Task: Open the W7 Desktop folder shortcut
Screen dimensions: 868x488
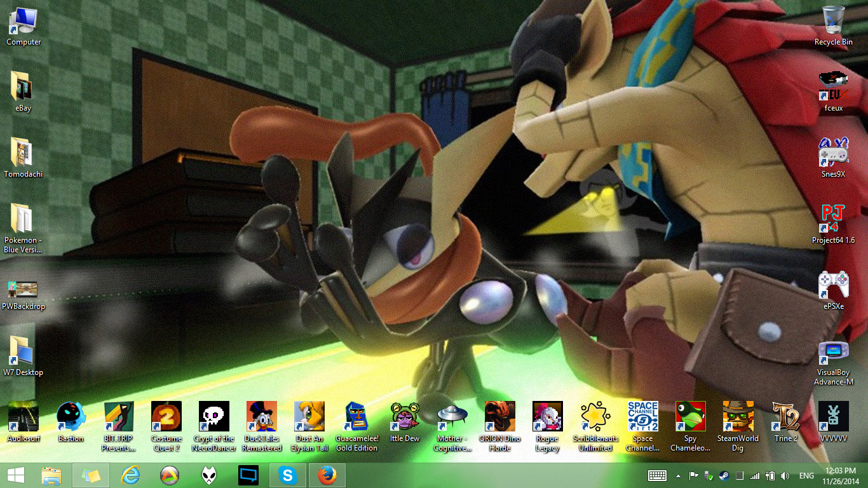Action: [24, 356]
